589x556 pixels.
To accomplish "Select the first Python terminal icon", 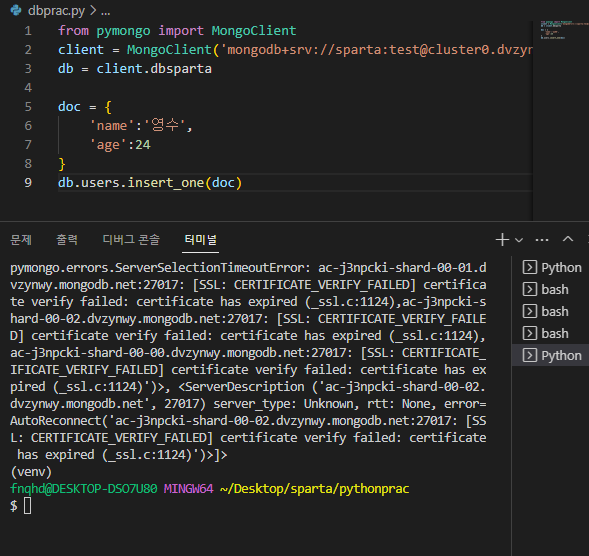I will pos(530,267).
